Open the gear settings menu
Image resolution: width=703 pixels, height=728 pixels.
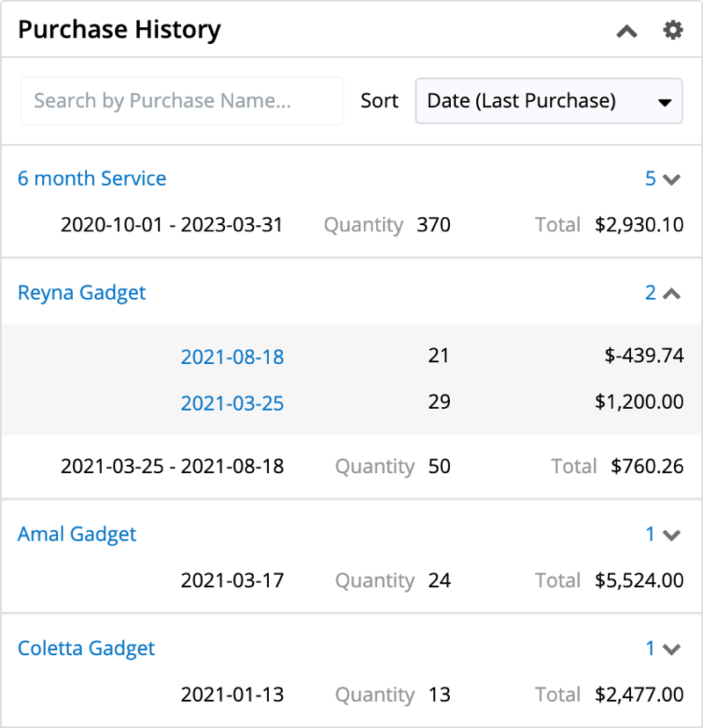coord(672,31)
